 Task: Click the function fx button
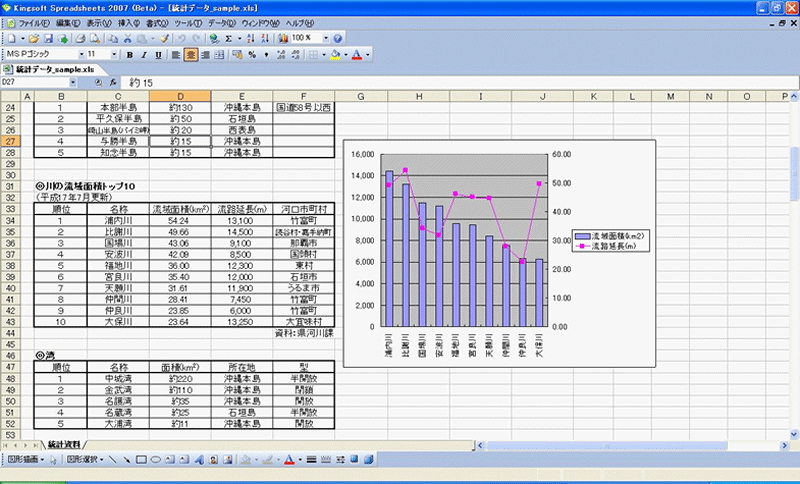[113, 82]
